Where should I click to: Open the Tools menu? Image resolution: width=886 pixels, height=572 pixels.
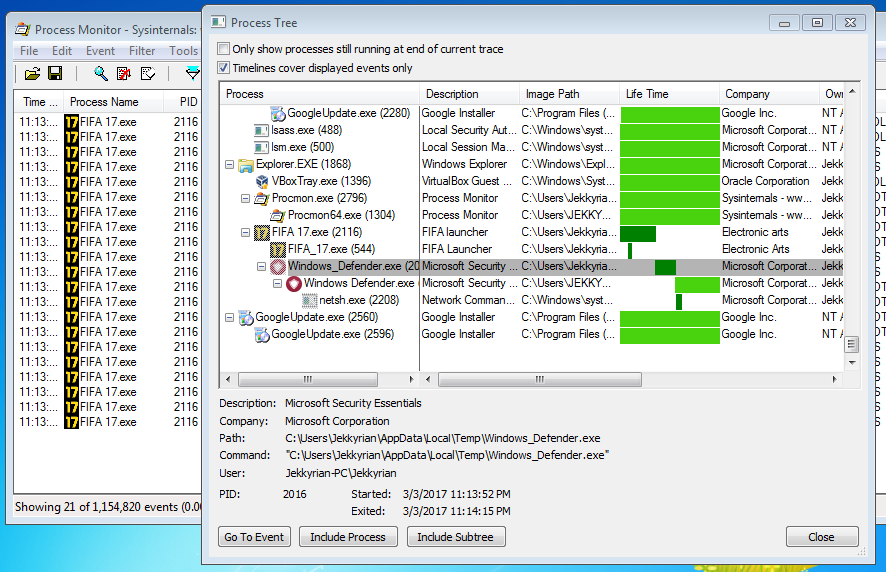coord(183,51)
